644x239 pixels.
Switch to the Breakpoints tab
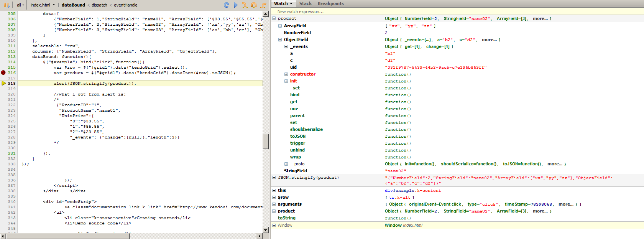(x=330, y=3)
